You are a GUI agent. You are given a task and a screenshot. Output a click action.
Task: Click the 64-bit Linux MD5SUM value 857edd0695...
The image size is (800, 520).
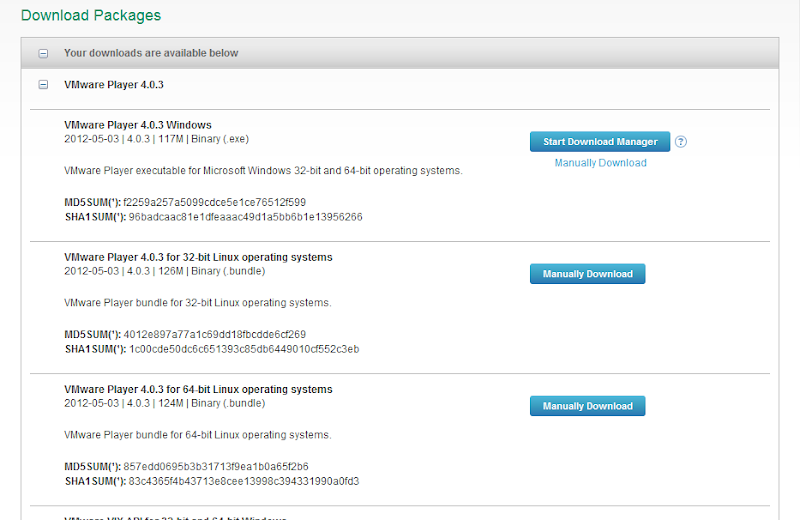(216, 466)
